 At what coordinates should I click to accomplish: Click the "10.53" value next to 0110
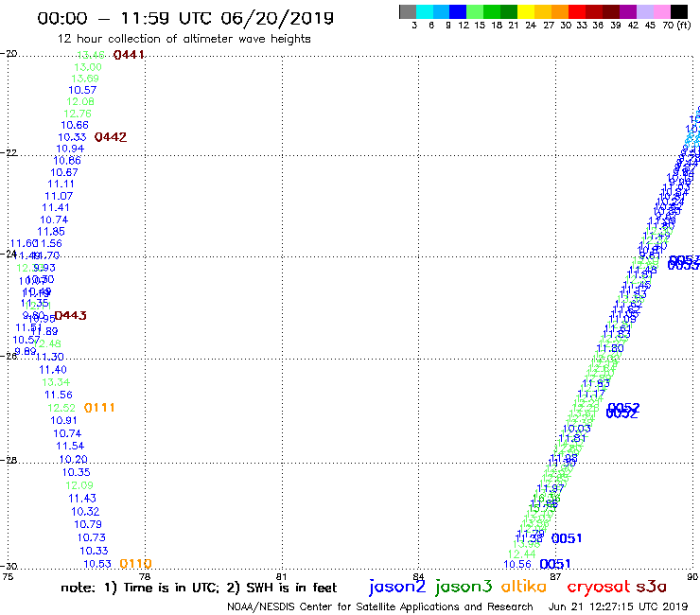[x=96, y=564]
